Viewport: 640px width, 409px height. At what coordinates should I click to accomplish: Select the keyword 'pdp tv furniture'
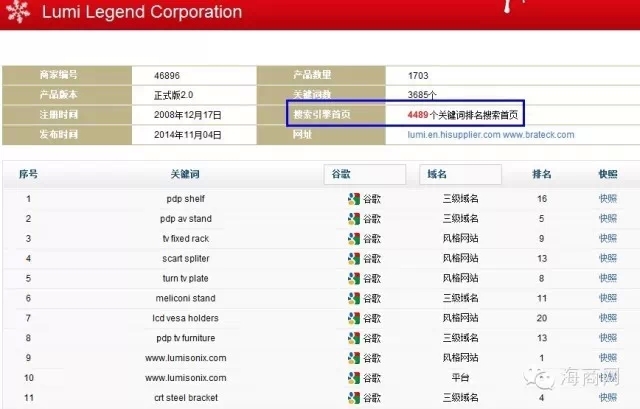(186, 338)
